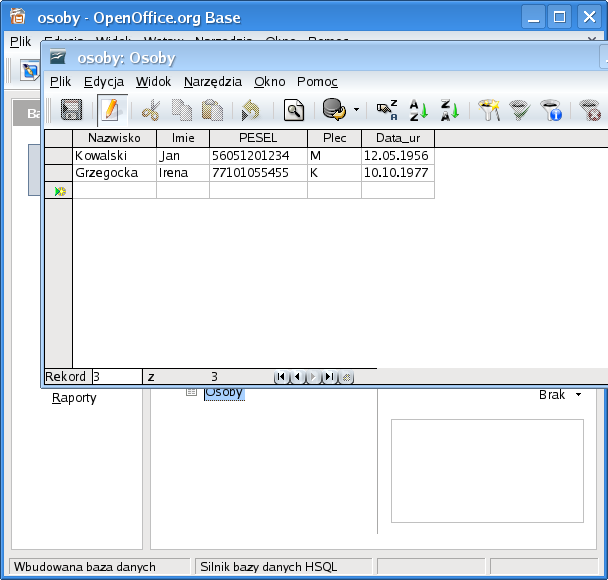The height and width of the screenshot is (580, 608).
Task: Click Silnik bazy danych HSQL status
Action: [284, 566]
